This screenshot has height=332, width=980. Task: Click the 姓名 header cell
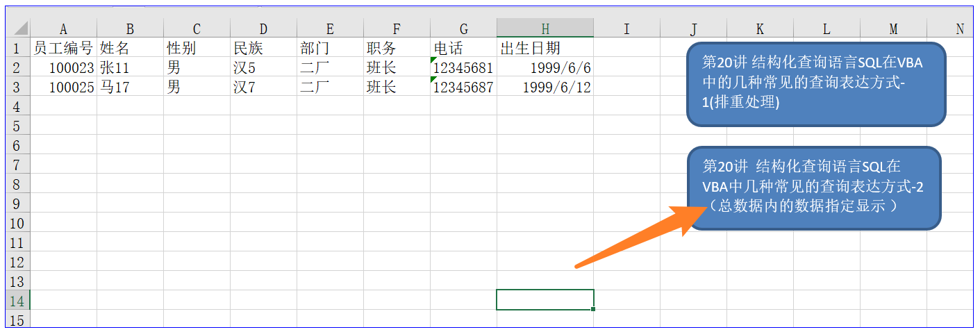pyautogui.click(x=130, y=48)
